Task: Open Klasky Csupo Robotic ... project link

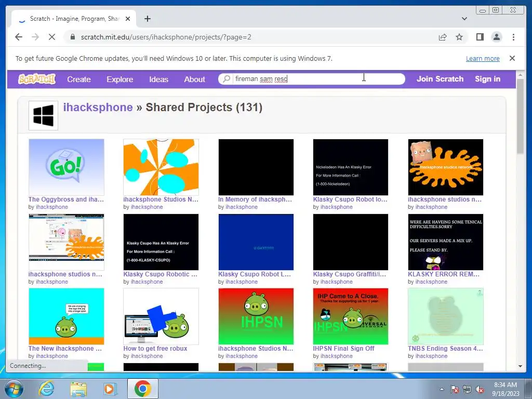Action: 160,274
